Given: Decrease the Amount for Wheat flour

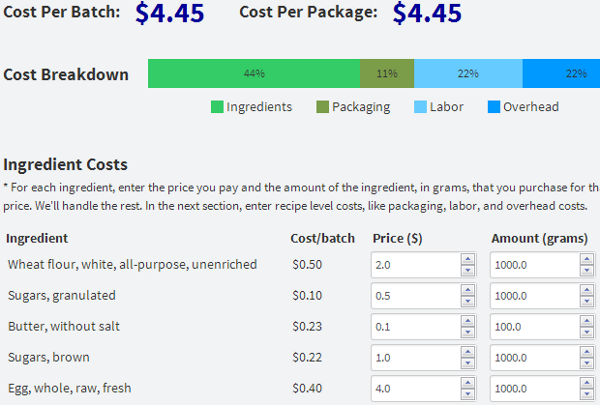Looking at the screenshot, I should point(587,271).
